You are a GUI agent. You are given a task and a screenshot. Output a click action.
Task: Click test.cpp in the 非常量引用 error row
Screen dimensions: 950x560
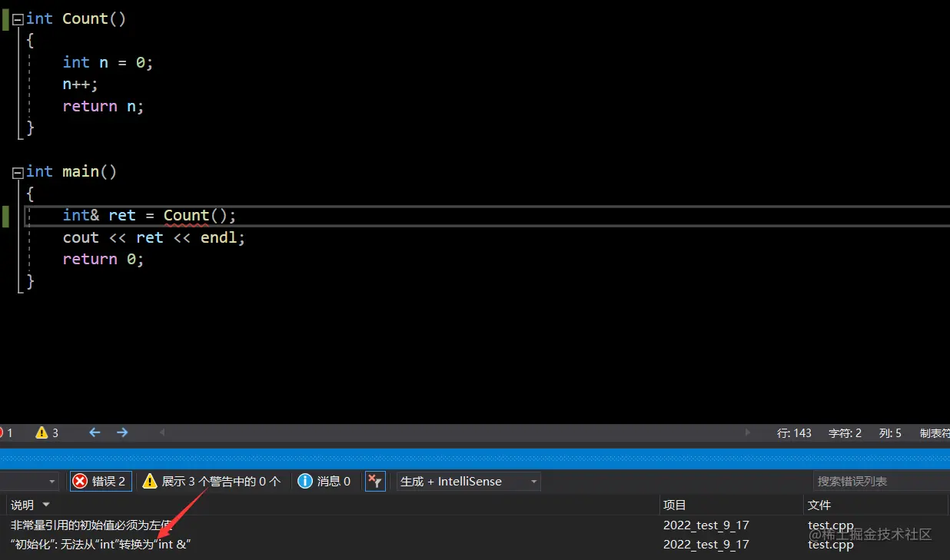pyautogui.click(x=831, y=525)
